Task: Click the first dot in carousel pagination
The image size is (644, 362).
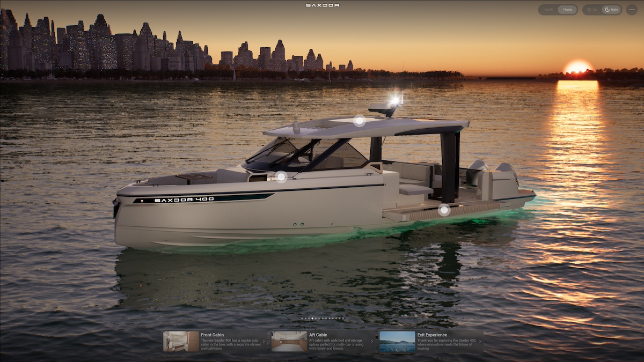Action: [x=302, y=319]
